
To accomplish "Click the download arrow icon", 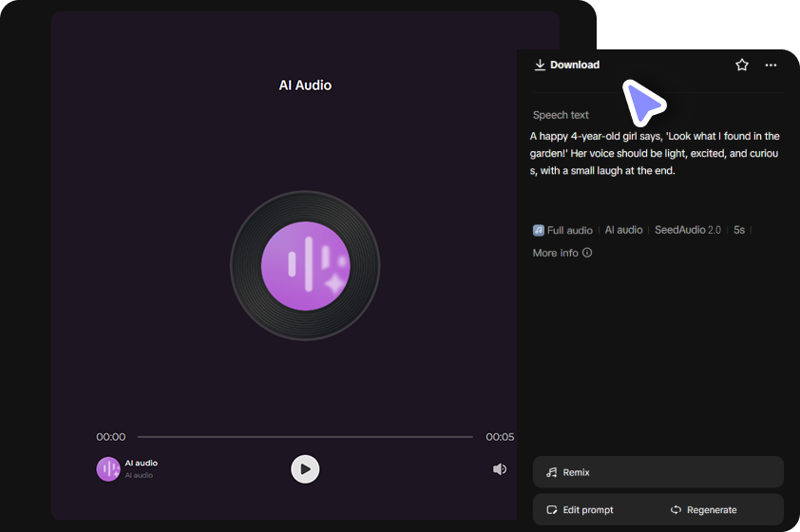I will point(540,65).
